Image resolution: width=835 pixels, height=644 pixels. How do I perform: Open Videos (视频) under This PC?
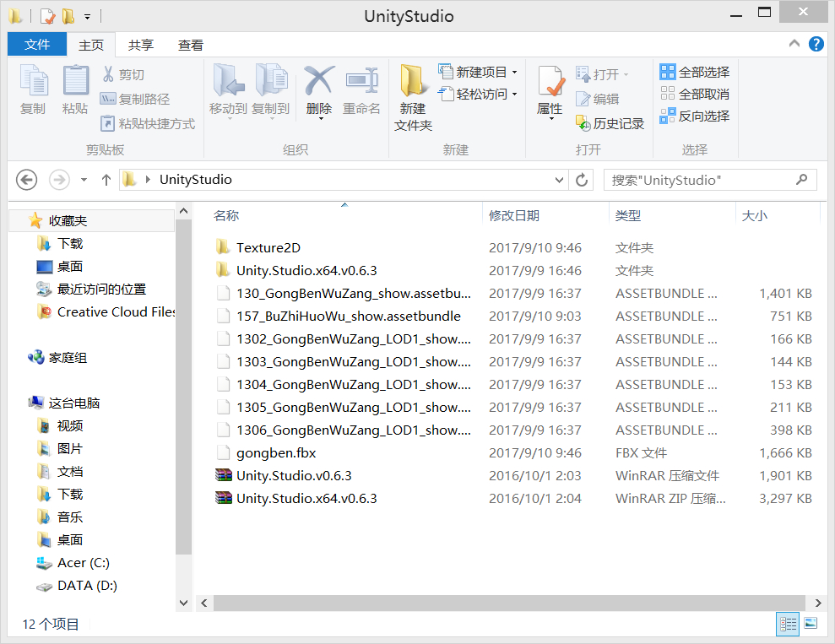[60, 425]
